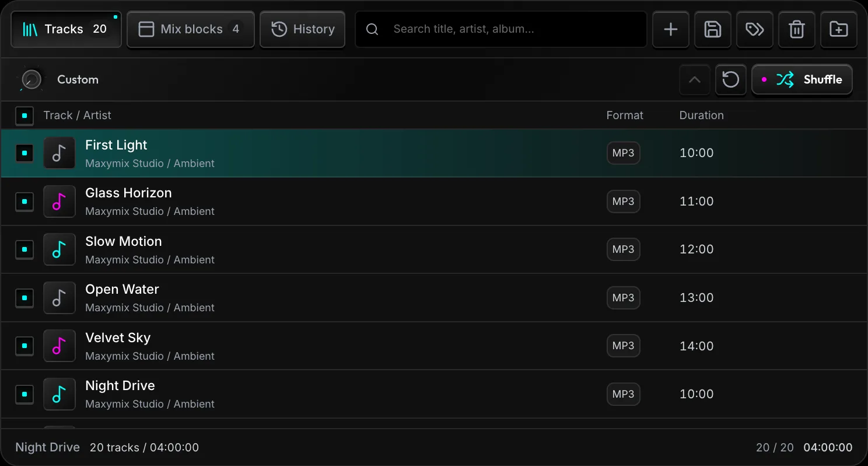Screen dimensions: 868x466
Task: Click the First Light music note thumbnail
Action: [x=60, y=153]
